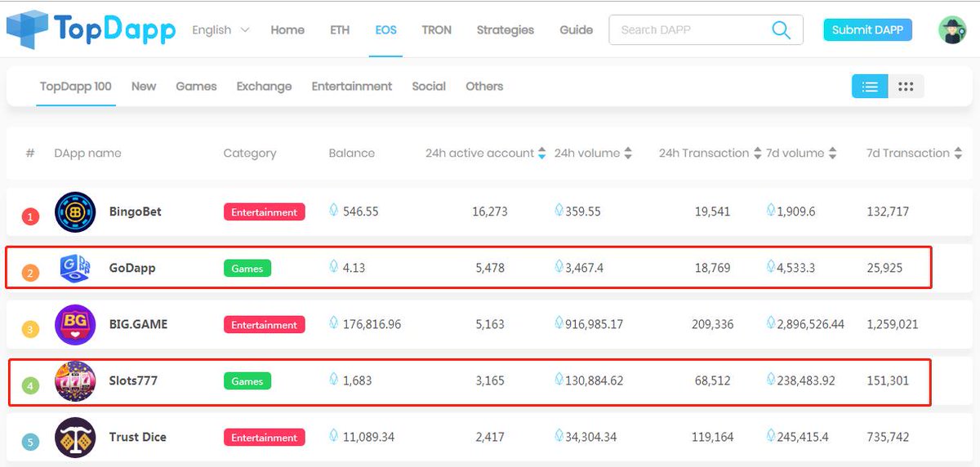This screenshot has height=467, width=980.
Task: Open the ETH section
Action: [340, 29]
